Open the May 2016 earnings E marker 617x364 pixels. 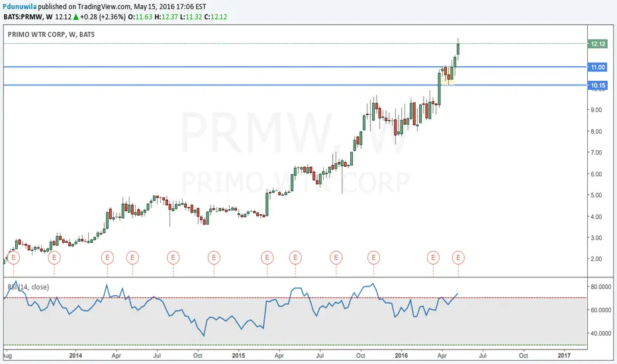click(x=458, y=257)
